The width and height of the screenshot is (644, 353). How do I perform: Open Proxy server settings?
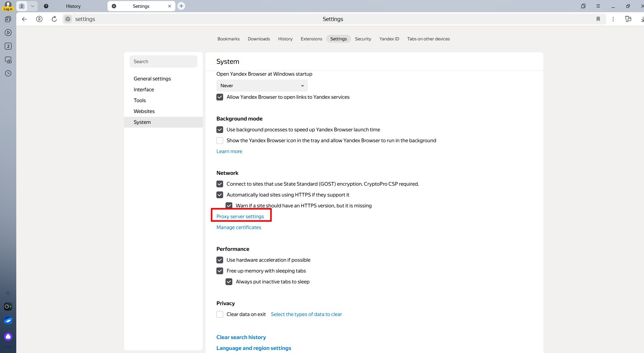[240, 216]
